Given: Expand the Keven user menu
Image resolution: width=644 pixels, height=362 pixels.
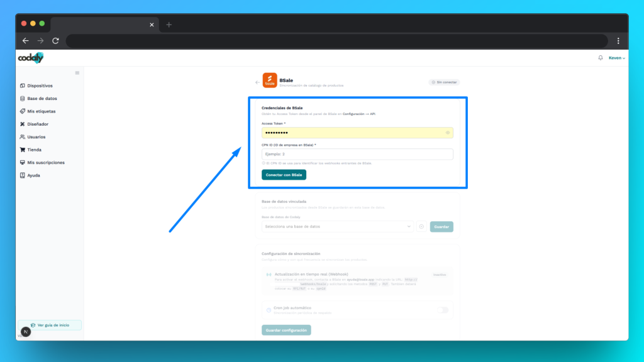Looking at the screenshot, I should coord(616,58).
